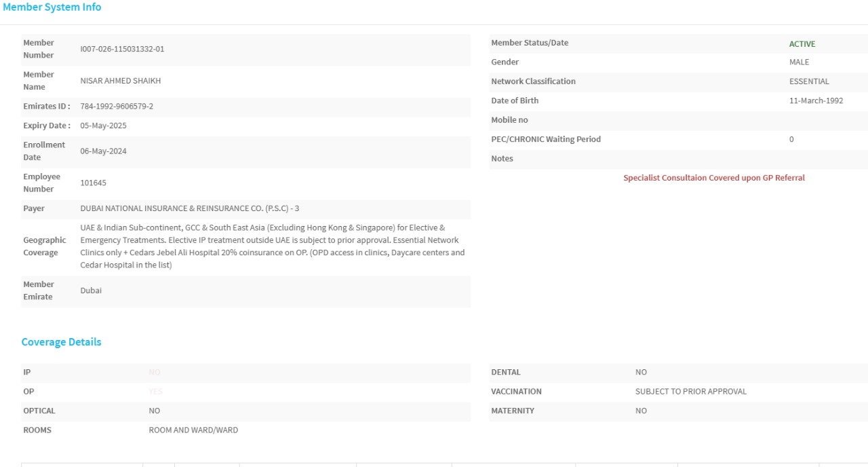Select Emirates ID value 784-1992-9606579-2
Viewport: 868px width, 467px height.
point(117,107)
